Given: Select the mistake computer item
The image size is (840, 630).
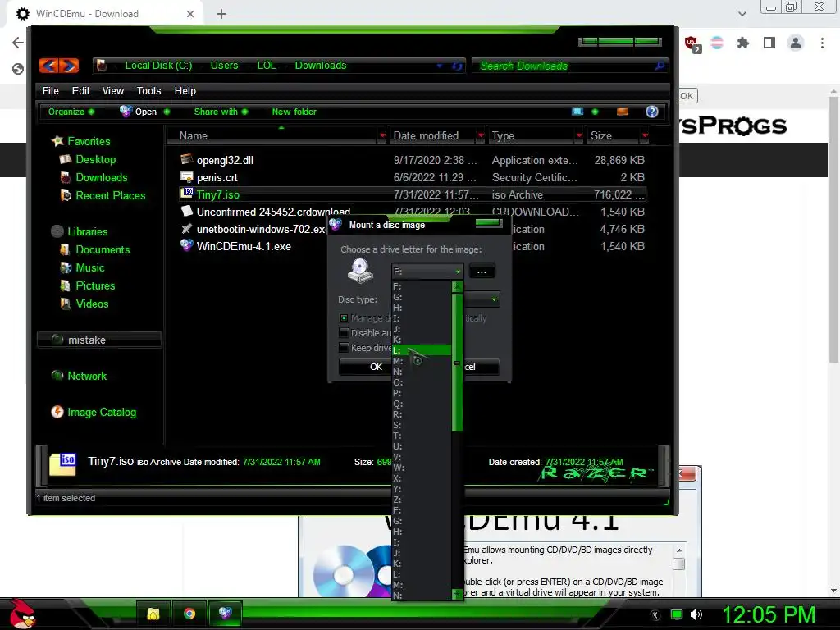Looking at the screenshot, I should [x=99, y=340].
